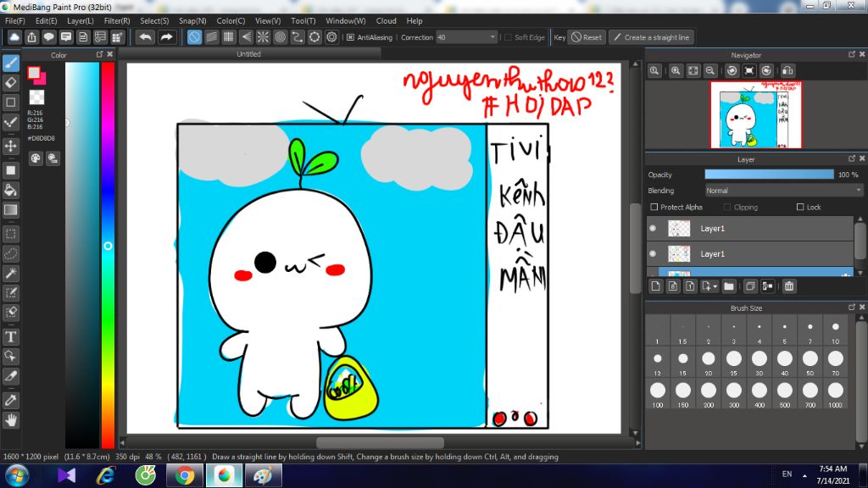Screen dimensions: 868x488
Task: Delete layer with trash icon
Action: coord(789,286)
